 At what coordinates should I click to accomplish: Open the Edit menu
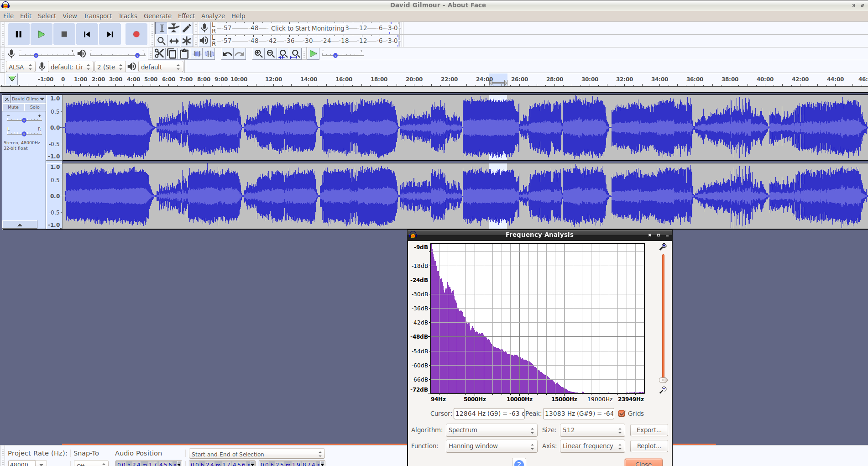click(26, 16)
